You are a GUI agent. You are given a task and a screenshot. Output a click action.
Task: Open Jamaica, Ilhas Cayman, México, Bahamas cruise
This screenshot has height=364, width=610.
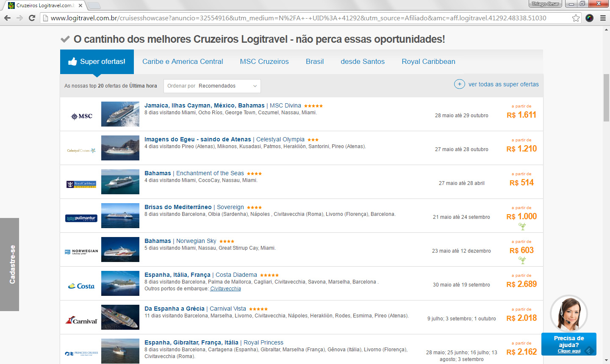click(x=204, y=105)
